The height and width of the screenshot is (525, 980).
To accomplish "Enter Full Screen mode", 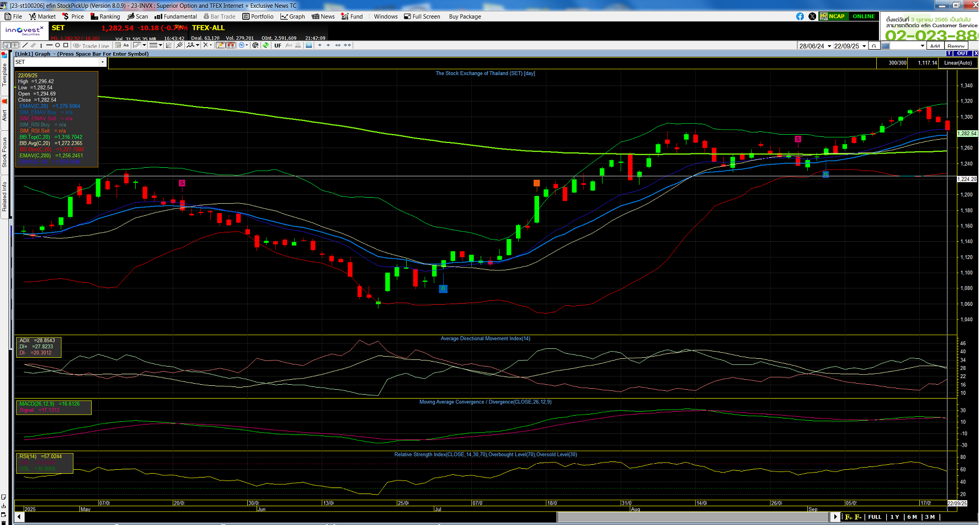I will click(422, 17).
